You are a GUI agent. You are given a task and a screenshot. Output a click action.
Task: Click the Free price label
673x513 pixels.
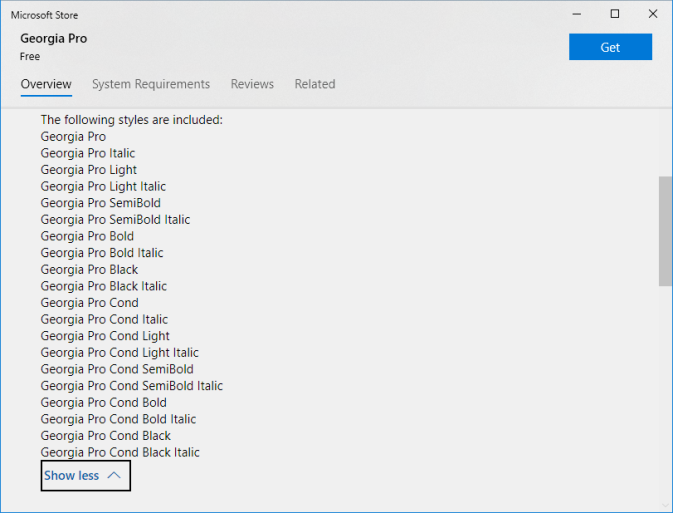pos(30,57)
